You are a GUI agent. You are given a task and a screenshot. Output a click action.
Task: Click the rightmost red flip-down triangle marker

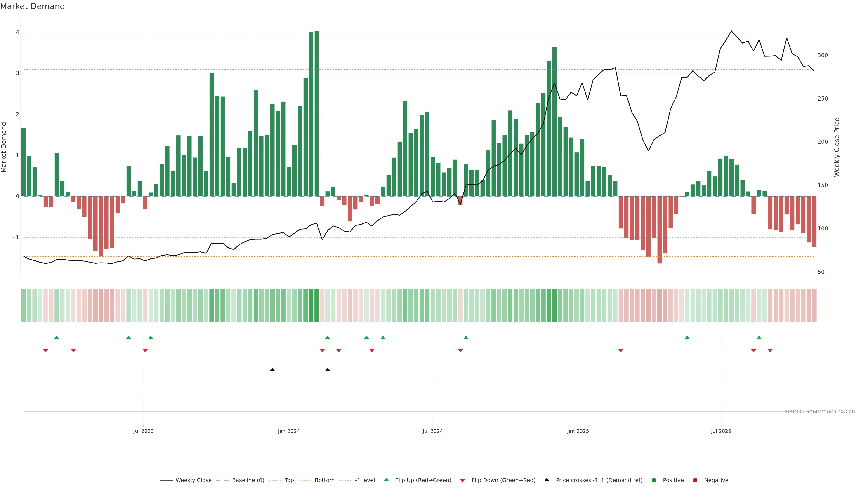click(770, 351)
